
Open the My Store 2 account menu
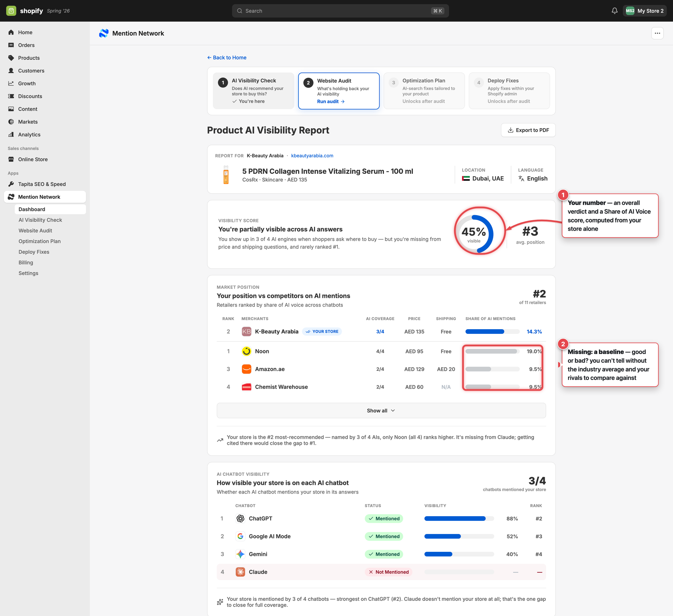[644, 11]
